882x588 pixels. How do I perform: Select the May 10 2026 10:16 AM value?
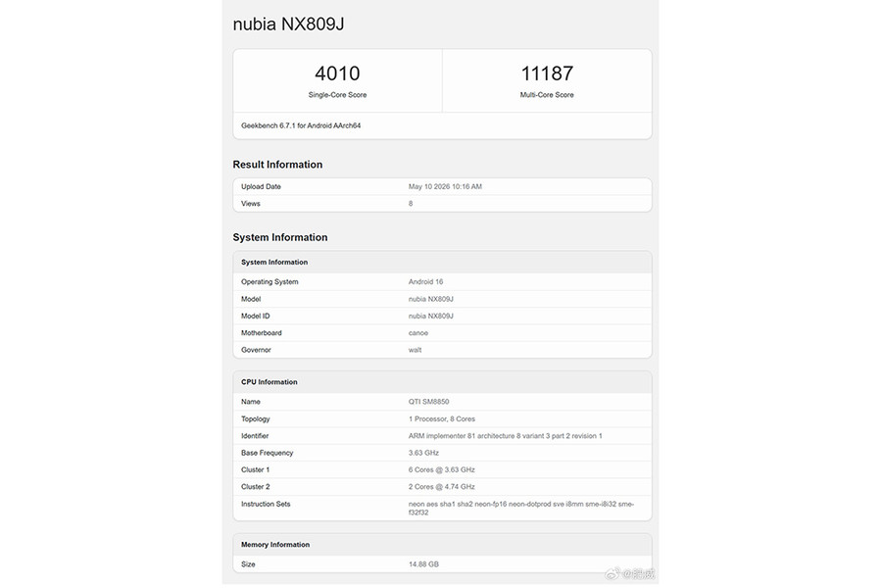pos(445,186)
